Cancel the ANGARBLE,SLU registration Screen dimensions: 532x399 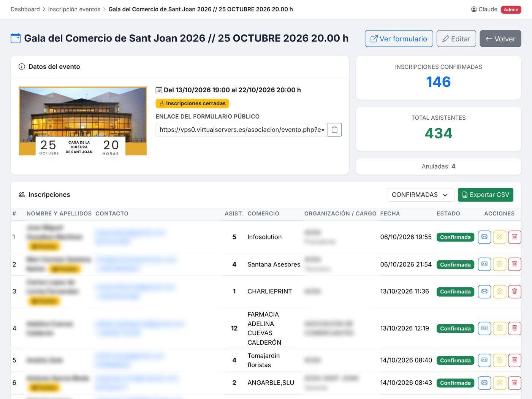[x=499, y=383]
